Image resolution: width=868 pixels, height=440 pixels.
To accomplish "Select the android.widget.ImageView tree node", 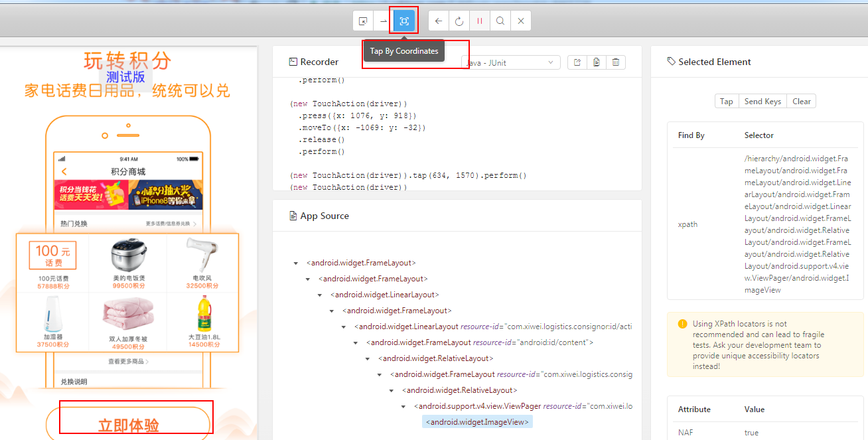I will tap(478, 422).
